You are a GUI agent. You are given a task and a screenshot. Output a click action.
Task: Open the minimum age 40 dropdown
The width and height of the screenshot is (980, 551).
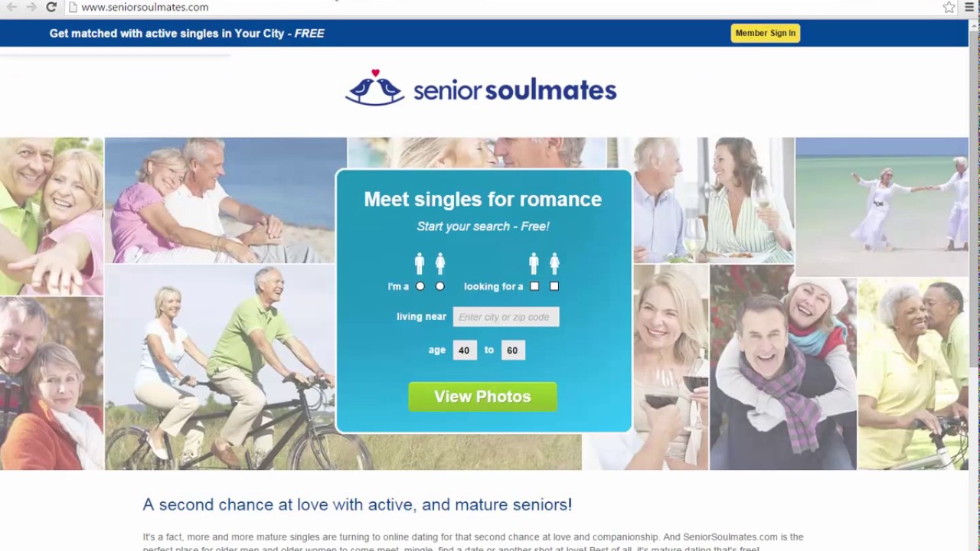[465, 350]
